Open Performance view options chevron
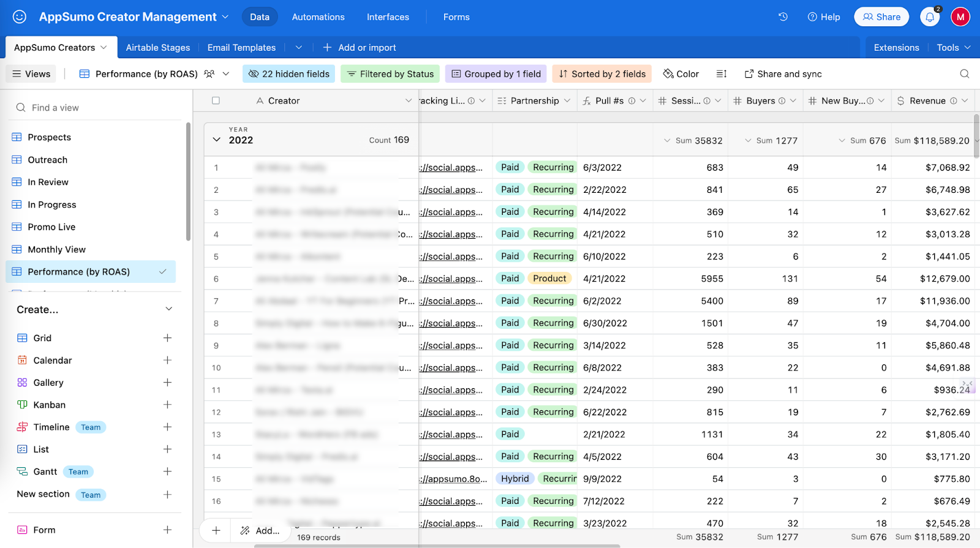980x548 pixels. coord(226,74)
